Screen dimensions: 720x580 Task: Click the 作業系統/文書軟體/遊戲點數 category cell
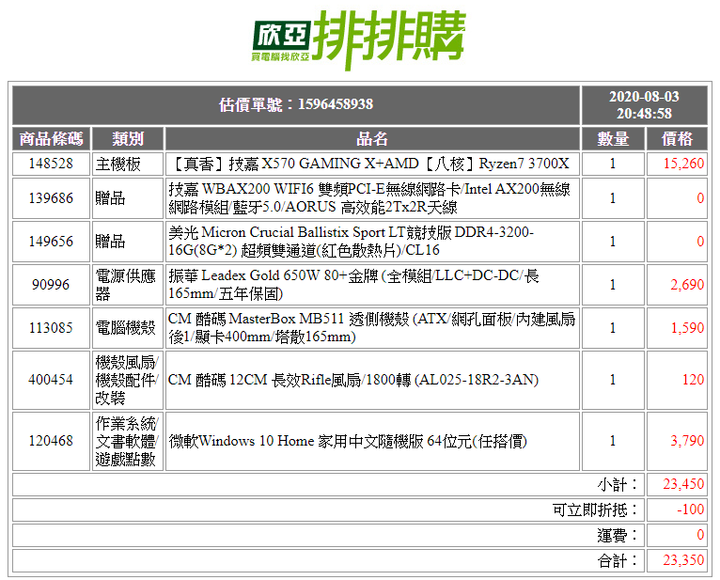coord(128,441)
